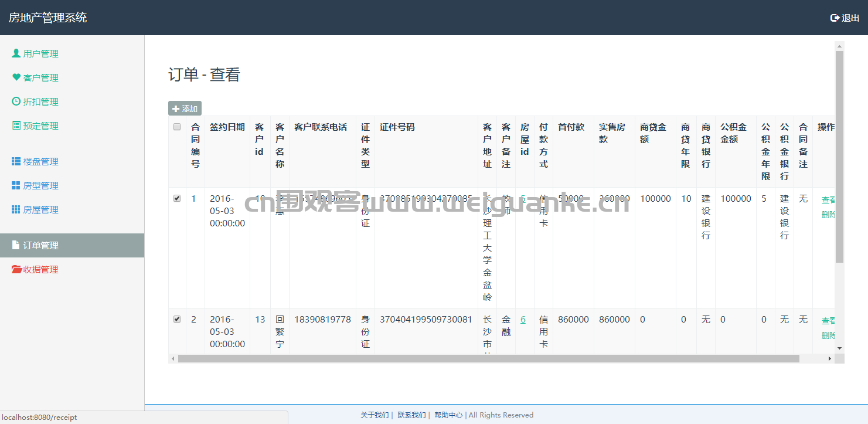Image resolution: width=868 pixels, height=424 pixels.
Task: Click 查看 for contract 1
Action: pos(828,200)
